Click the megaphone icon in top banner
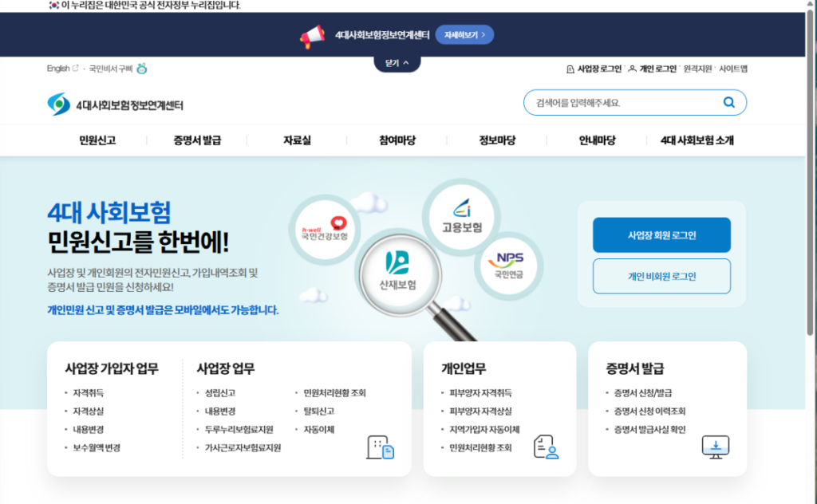 313,37
